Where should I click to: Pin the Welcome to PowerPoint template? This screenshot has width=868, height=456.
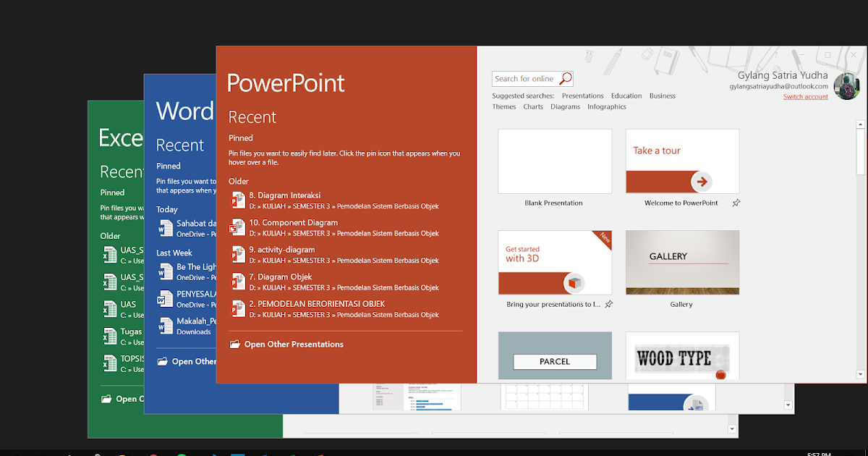pyautogui.click(x=736, y=203)
